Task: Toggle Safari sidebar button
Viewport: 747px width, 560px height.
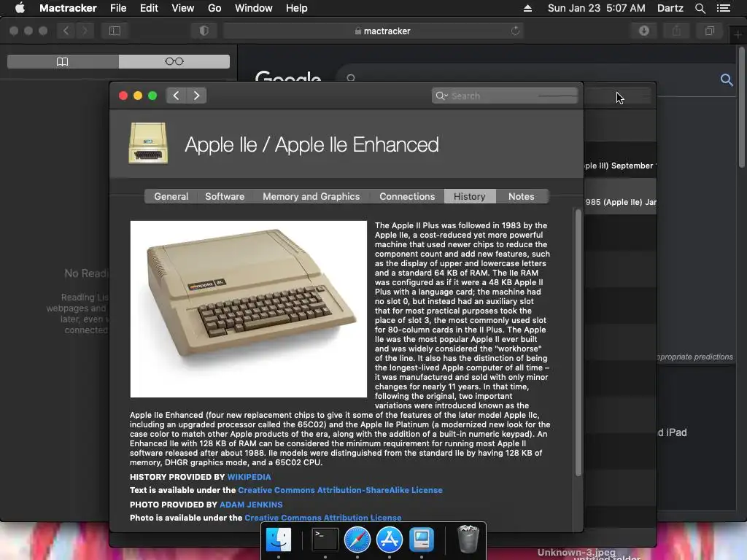Action: [115, 31]
